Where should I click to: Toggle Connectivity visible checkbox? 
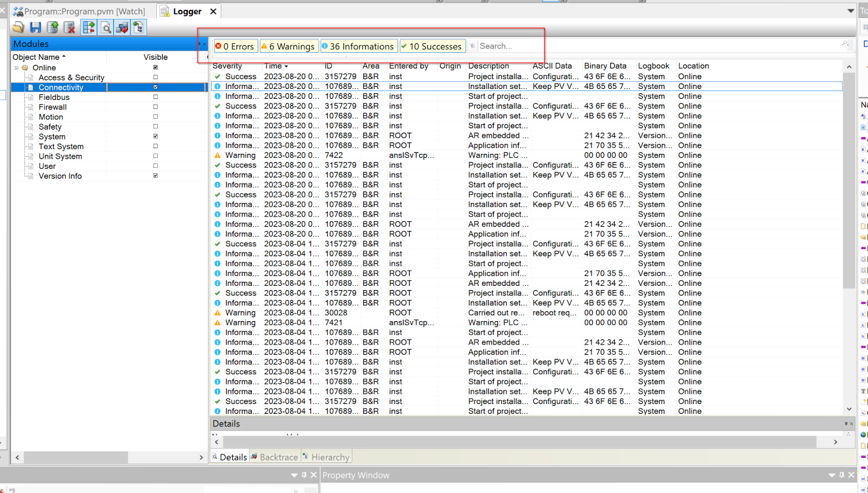(156, 87)
